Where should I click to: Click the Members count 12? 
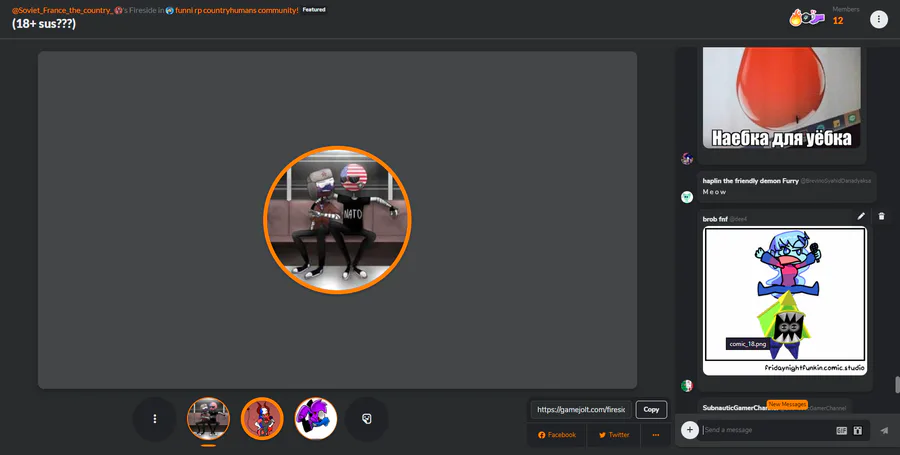point(838,21)
